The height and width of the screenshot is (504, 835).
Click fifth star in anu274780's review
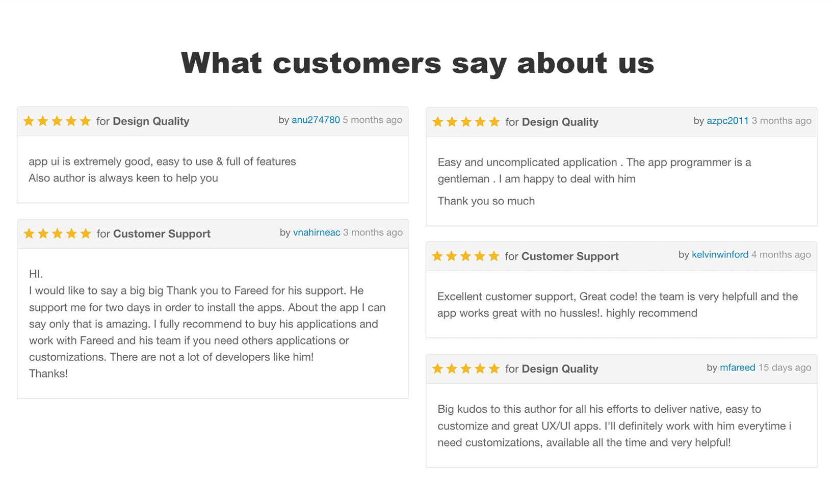coord(85,121)
